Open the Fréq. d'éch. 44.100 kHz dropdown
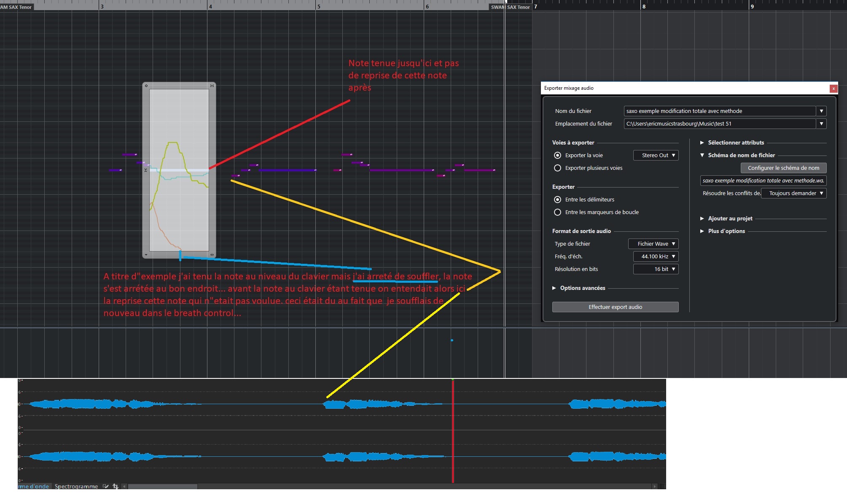Viewport: 847px width, 504px height. 656,257
